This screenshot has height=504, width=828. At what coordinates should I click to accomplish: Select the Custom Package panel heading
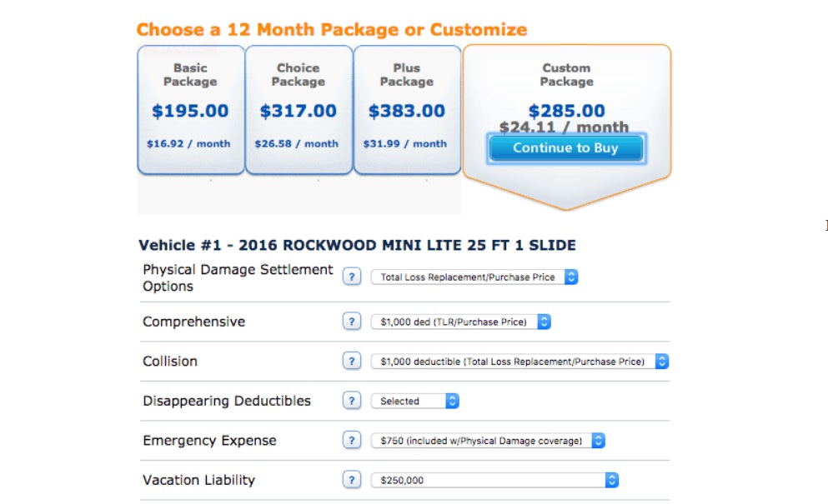(567, 75)
